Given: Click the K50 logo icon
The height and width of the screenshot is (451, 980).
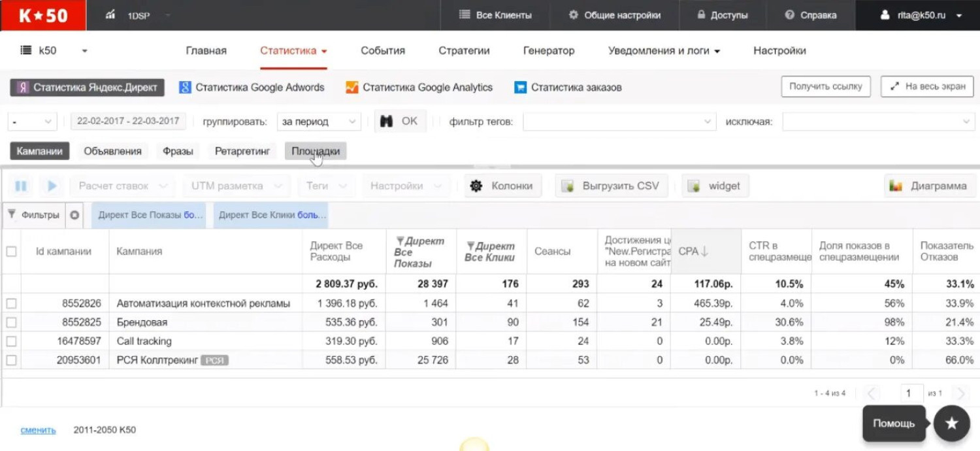Looking at the screenshot, I should [43, 15].
